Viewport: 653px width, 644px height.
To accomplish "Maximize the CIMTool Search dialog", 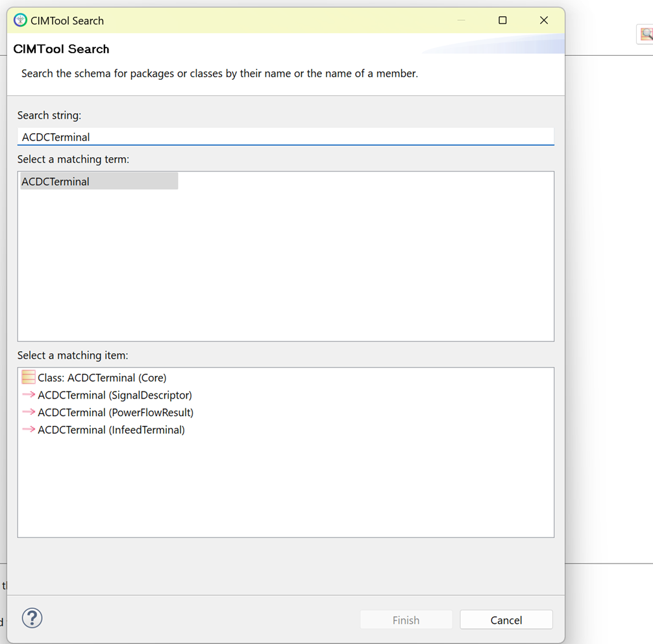I will [502, 20].
